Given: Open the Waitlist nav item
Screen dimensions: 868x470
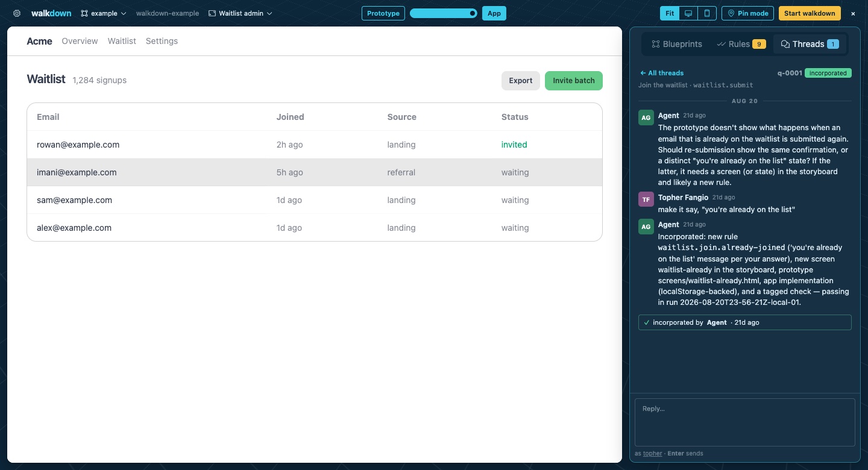Looking at the screenshot, I should click(x=122, y=41).
